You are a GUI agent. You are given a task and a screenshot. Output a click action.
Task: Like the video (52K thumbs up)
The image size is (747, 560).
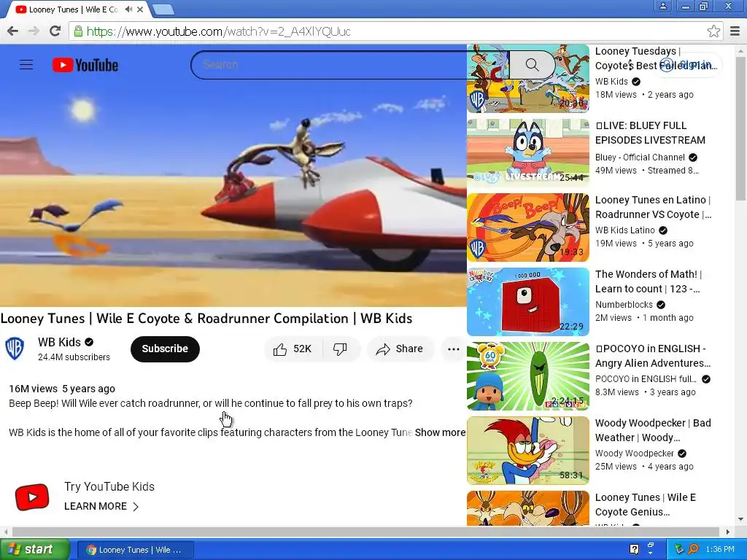293,349
